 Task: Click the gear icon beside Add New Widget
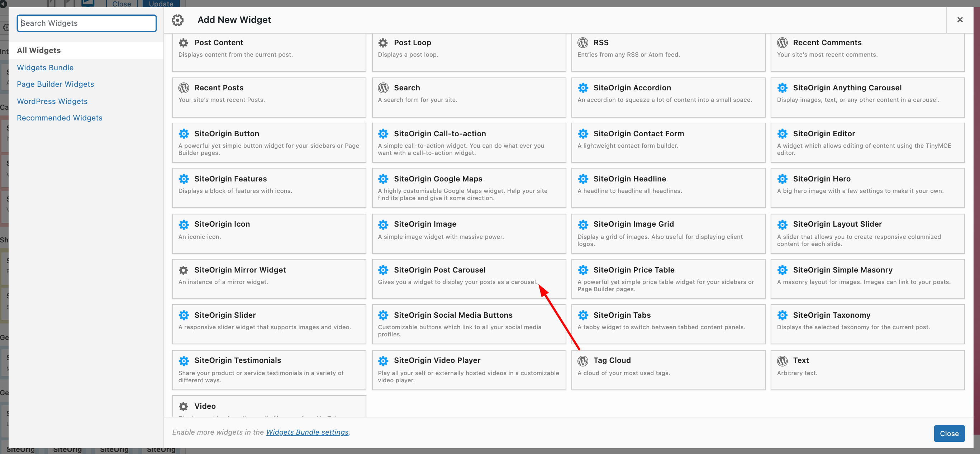tap(177, 20)
